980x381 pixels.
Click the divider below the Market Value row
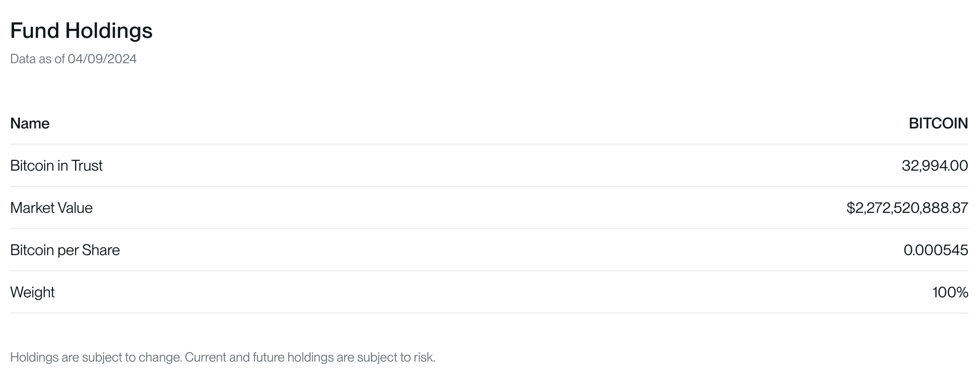[x=489, y=229]
